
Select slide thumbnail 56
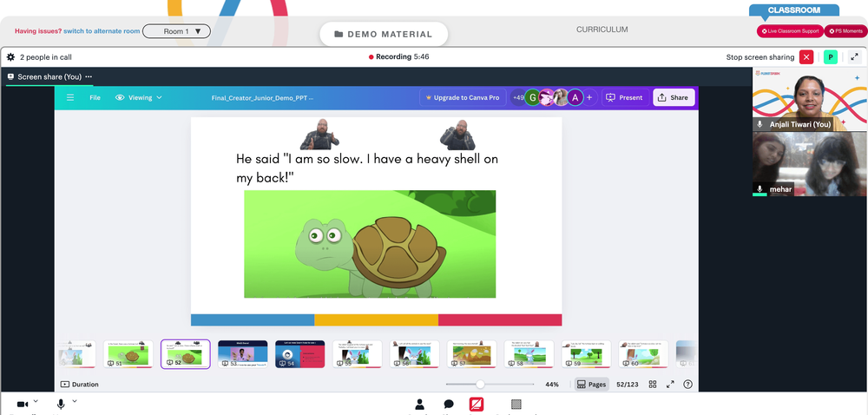[x=415, y=354]
